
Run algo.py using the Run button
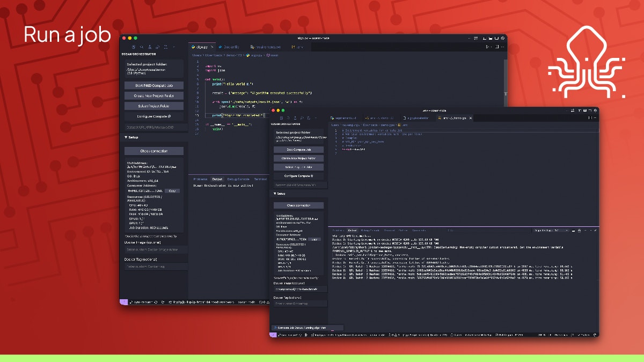(487, 47)
